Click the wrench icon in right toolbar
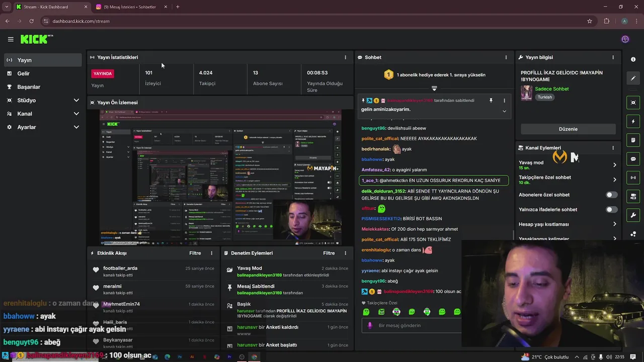Viewport: 644px width, 362px height. click(633, 215)
